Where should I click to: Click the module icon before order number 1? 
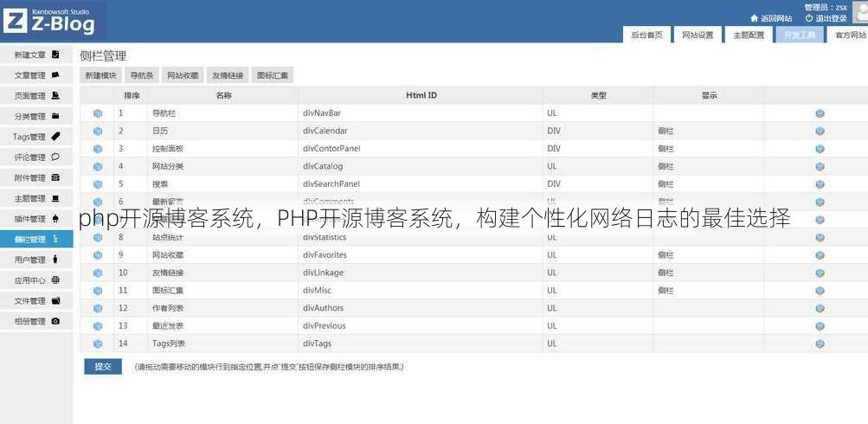pyautogui.click(x=98, y=113)
